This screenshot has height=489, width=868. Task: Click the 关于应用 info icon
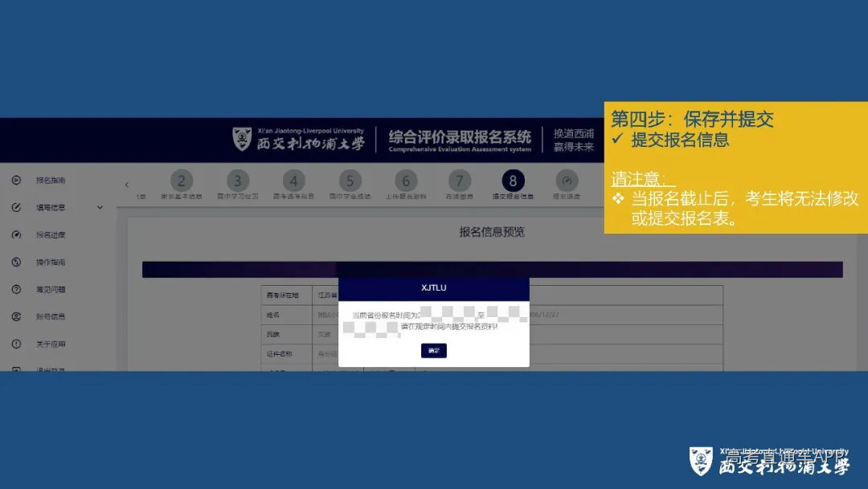[16, 344]
